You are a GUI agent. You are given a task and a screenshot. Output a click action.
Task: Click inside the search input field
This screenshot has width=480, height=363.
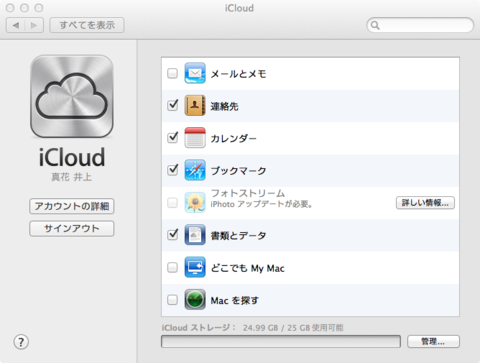pos(420,25)
